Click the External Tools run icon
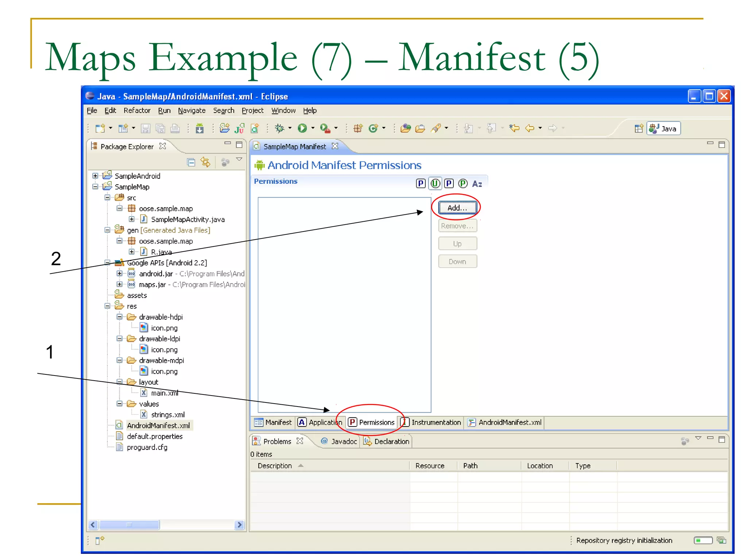 325,128
